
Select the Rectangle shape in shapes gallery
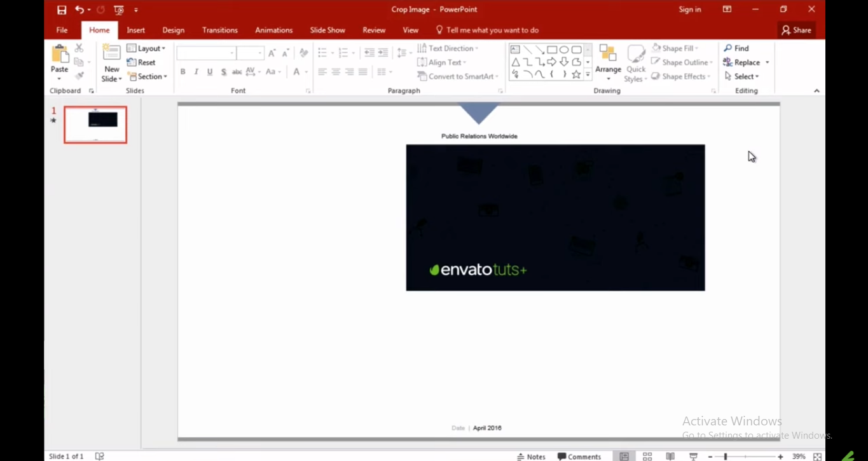pyautogui.click(x=552, y=50)
